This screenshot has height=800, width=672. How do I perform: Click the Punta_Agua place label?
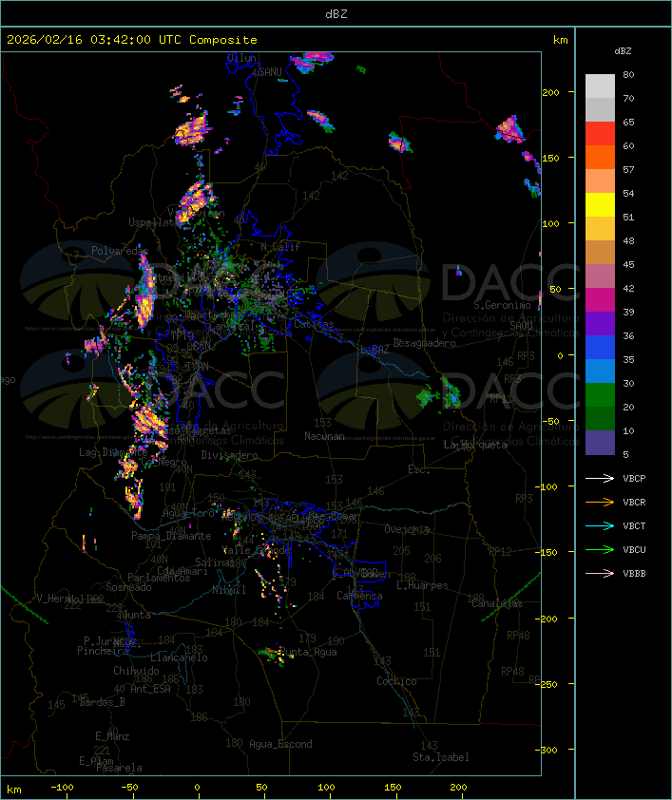tap(309, 652)
